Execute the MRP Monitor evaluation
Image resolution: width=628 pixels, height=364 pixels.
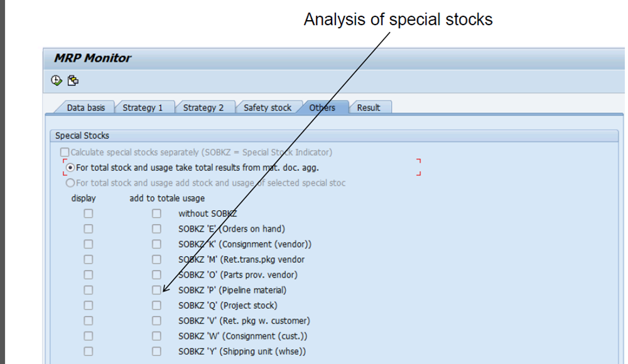click(55, 80)
